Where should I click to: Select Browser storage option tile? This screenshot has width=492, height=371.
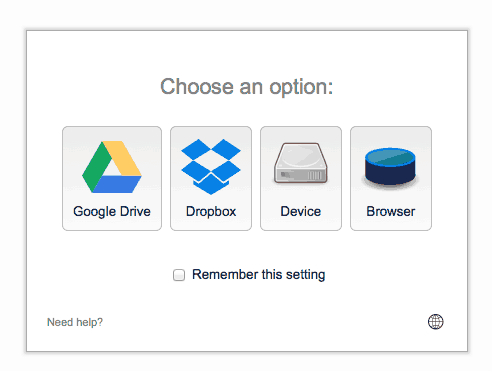click(391, 178)
